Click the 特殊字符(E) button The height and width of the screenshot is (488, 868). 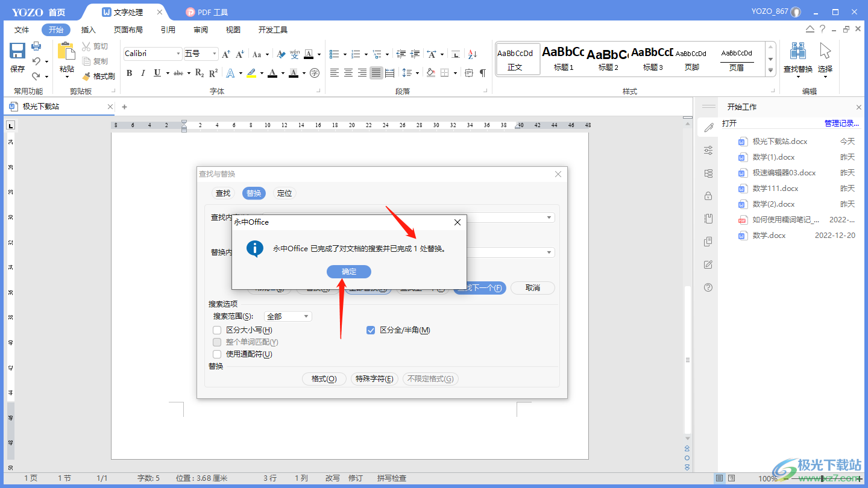coord(374,379)
